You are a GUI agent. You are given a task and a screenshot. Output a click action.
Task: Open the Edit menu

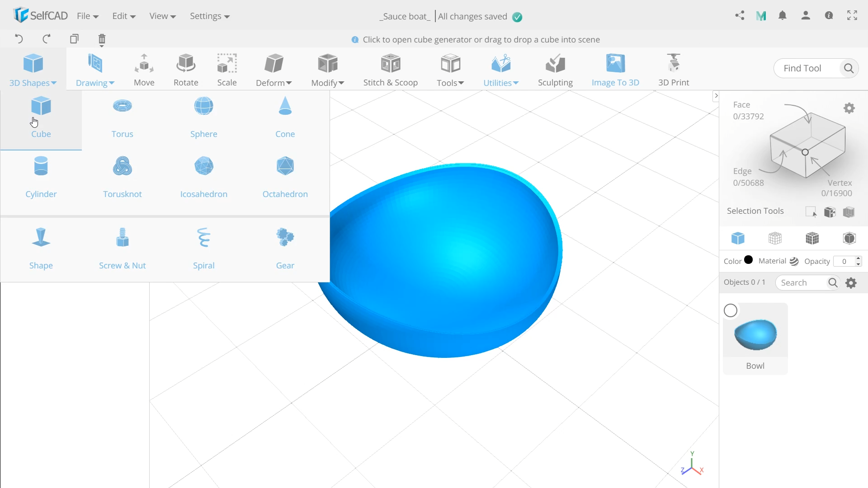point(124,16)
